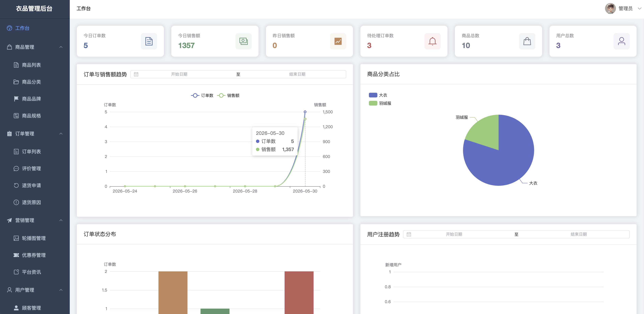Click the 待处理订单数 bell icon

(x=433, y=41)
